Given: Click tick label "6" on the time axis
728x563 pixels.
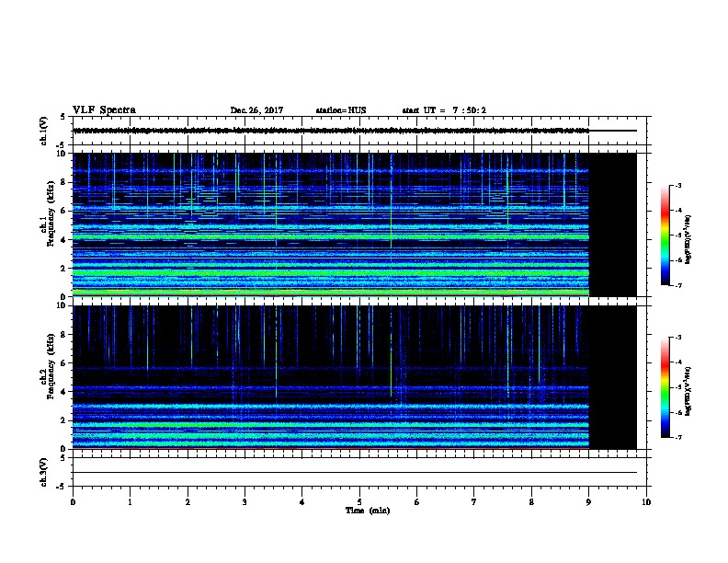Looking at the screenshot, I should (x=416, y=502).
